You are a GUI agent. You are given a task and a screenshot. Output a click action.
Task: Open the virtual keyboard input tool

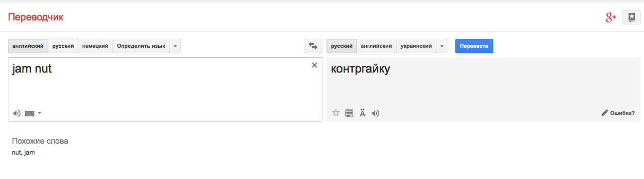click(29, 113)
